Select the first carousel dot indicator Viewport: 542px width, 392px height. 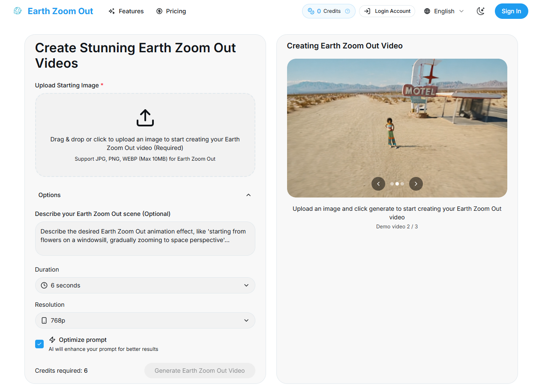392,184
